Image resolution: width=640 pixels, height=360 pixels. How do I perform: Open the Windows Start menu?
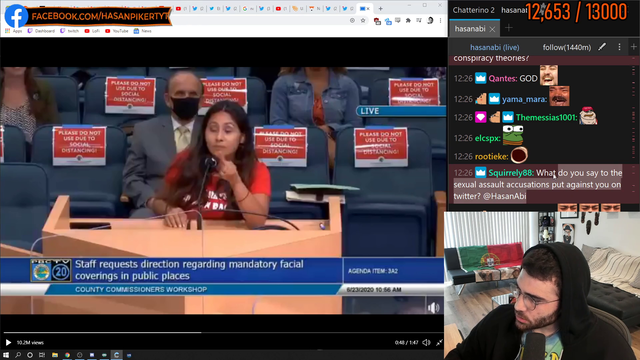pos(6,355)
